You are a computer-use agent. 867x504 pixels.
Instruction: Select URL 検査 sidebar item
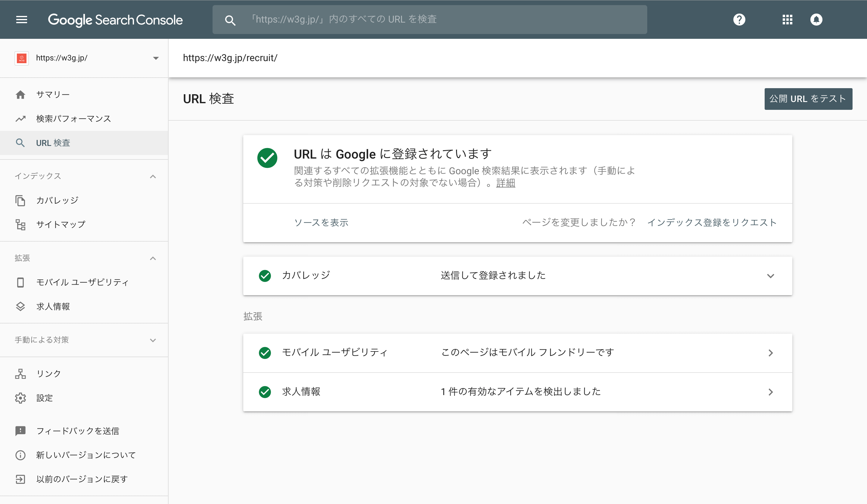(x=84, y=143)
